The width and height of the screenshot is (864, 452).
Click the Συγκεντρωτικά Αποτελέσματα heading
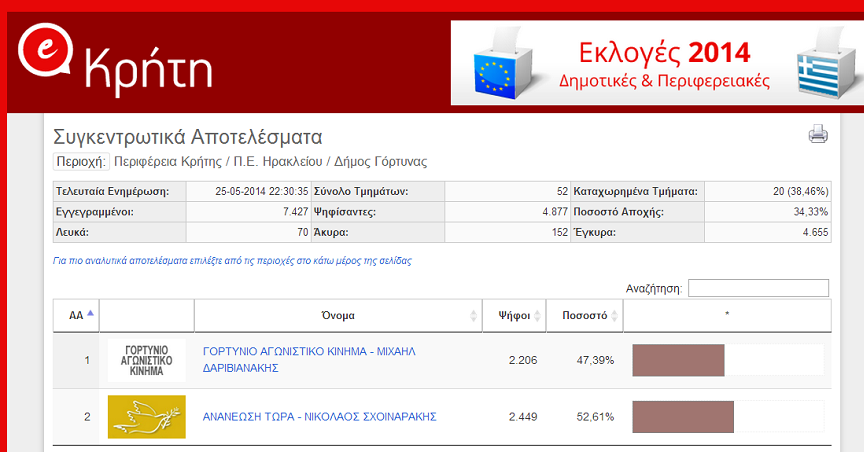187,136
